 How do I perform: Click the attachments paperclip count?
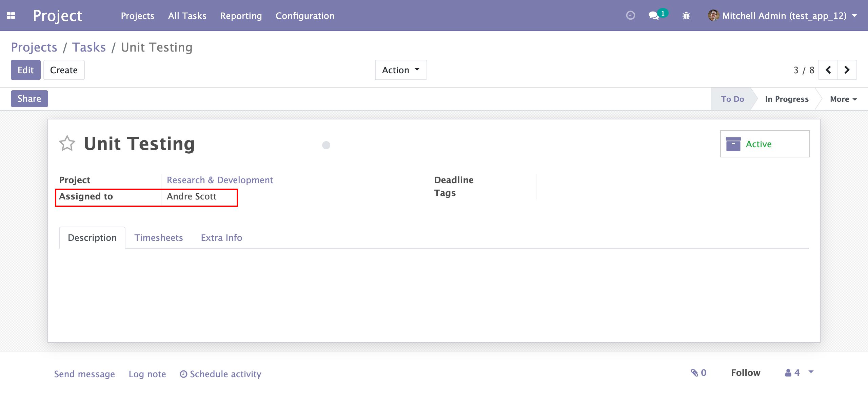click(698, 373)
